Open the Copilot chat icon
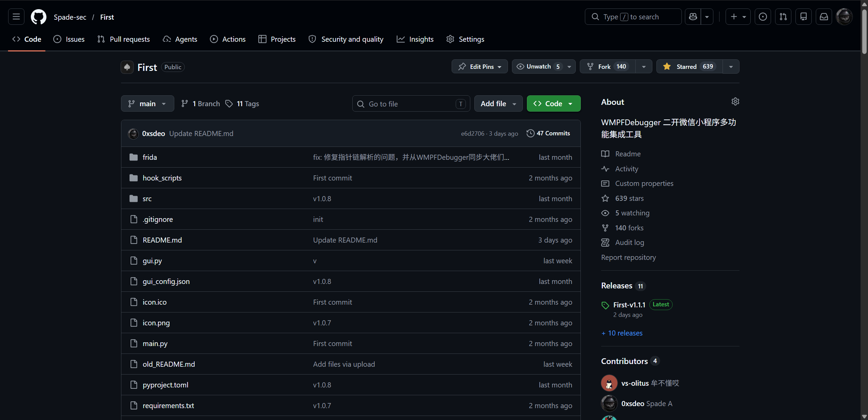The height and width of the screenshot is (420, 868). pos(693,17)
